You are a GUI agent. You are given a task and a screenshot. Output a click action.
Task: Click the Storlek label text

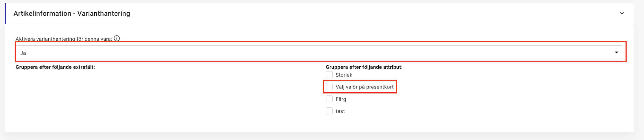[x=344, y=75]
